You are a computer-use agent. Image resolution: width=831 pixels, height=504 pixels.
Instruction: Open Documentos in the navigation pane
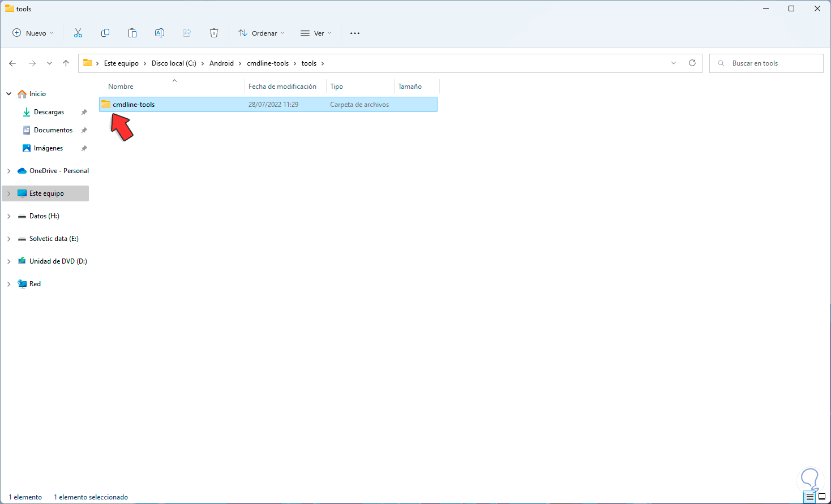tap(53, 130)
